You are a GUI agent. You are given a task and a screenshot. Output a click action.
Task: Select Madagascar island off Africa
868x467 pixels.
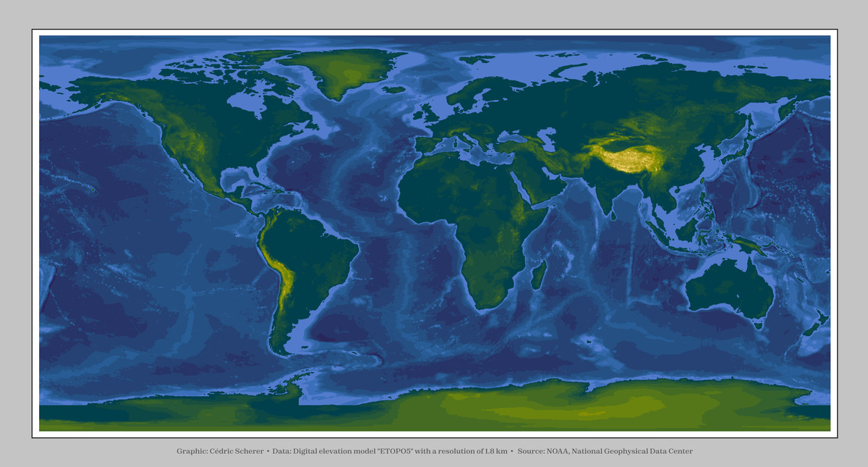coord(538,276)
